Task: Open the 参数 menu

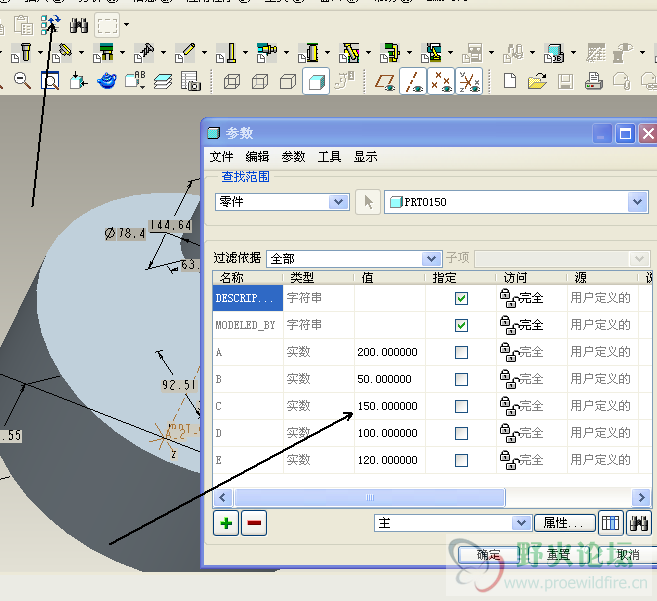Action: pos(293,157)
